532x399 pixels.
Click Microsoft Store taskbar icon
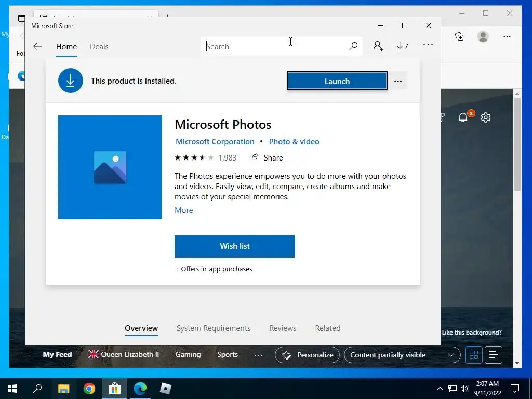click(115, 389)
